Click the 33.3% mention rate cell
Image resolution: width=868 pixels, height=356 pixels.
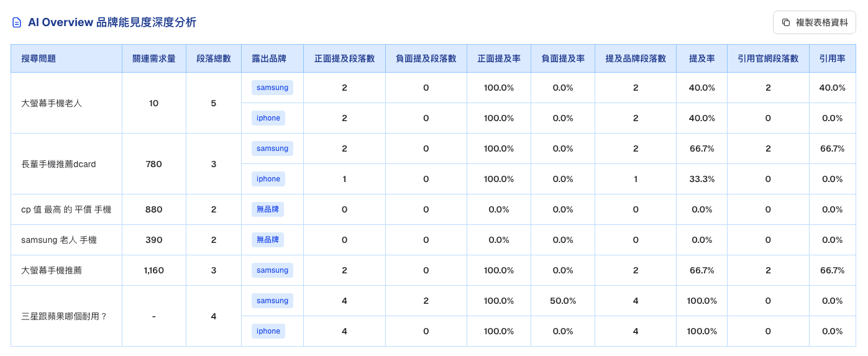702,179
